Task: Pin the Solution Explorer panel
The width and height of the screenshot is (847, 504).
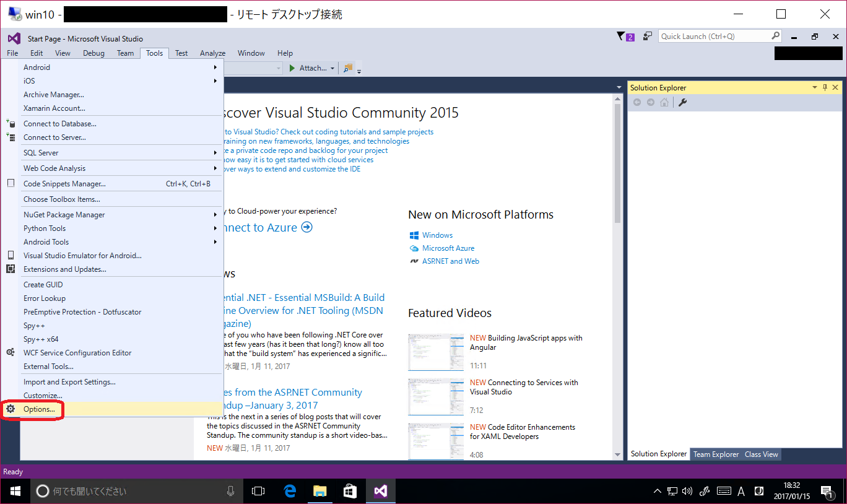Action: point(824,87)
